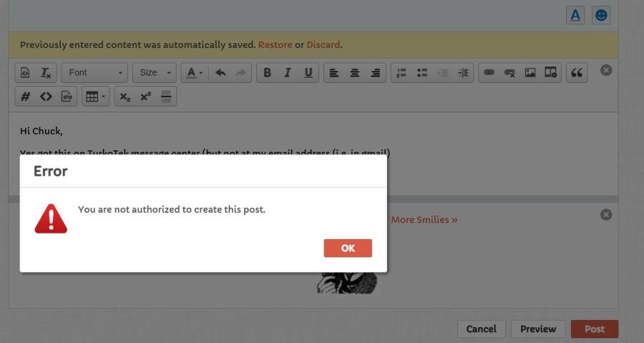Toggle the smiley emoticon panel button
Screen dimensions: 644x343
coord(601,15)
